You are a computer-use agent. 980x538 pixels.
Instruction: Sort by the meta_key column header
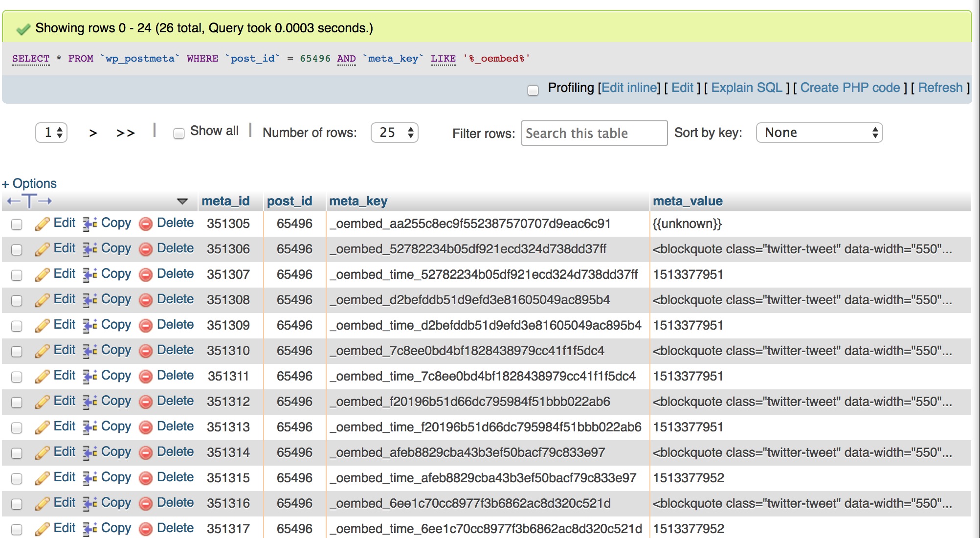pos(358,201)
